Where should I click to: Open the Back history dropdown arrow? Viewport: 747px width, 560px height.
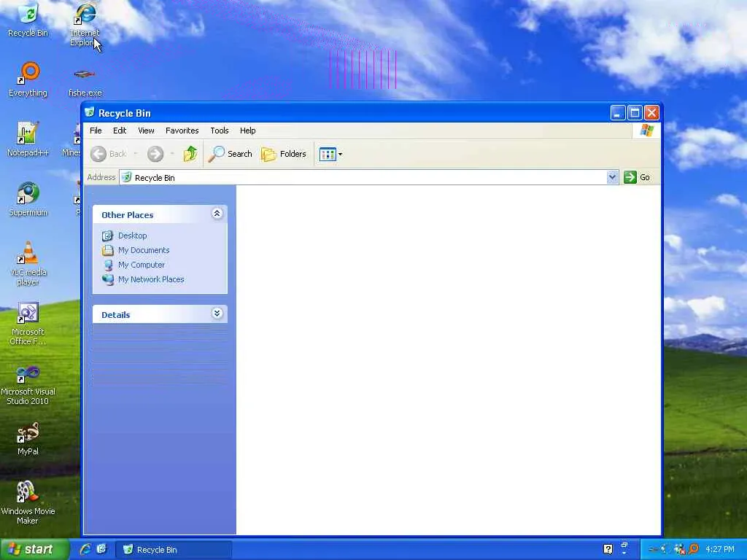click(136, 154)
